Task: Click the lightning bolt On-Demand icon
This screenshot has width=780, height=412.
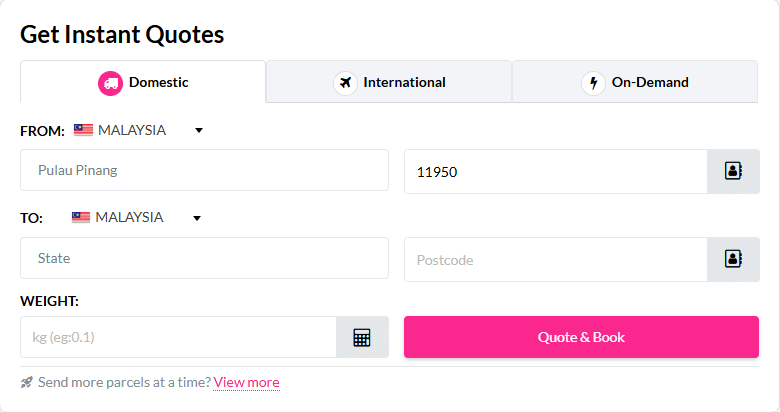Action: (593, 83)
